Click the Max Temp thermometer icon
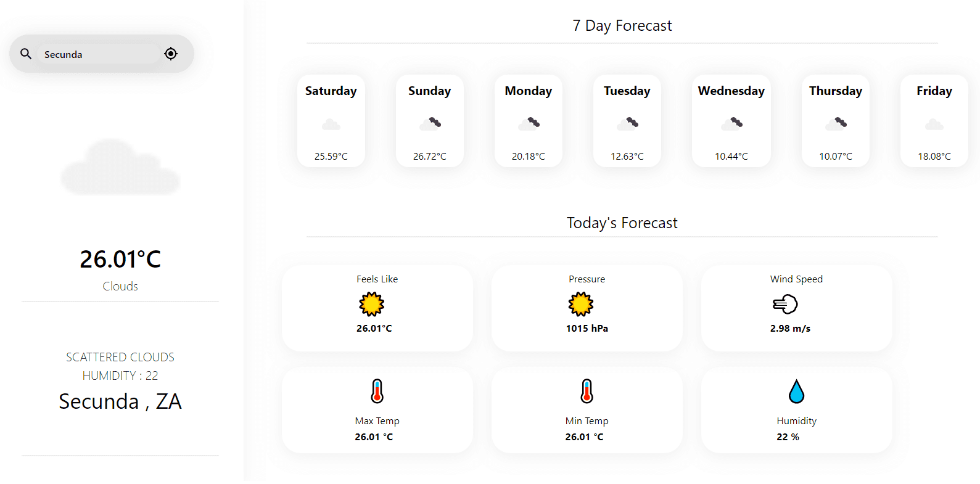Image resolution: width=980 pixels, height=484 pixels. click(377, 391)
